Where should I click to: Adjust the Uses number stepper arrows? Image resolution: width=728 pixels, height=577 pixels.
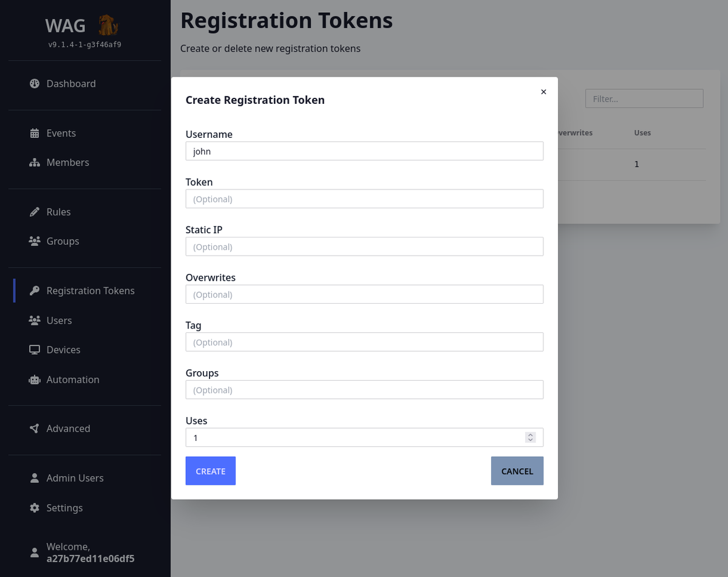coord(530,437)
